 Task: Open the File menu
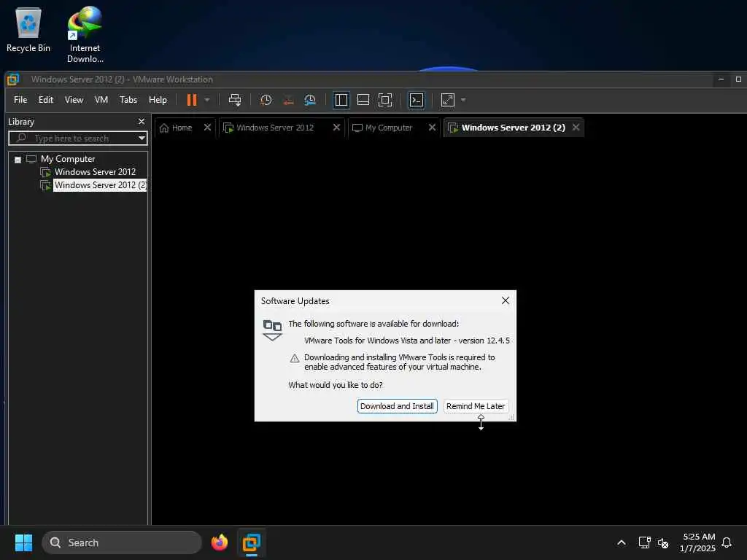[x=20, y=100]
